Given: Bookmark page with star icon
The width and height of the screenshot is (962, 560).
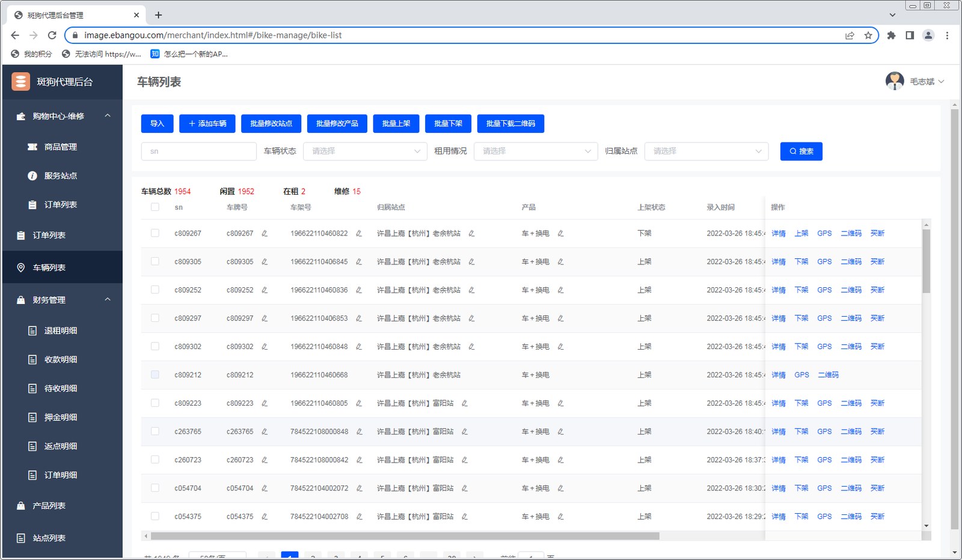Looking at the screenshot, I should click(868, 35).
